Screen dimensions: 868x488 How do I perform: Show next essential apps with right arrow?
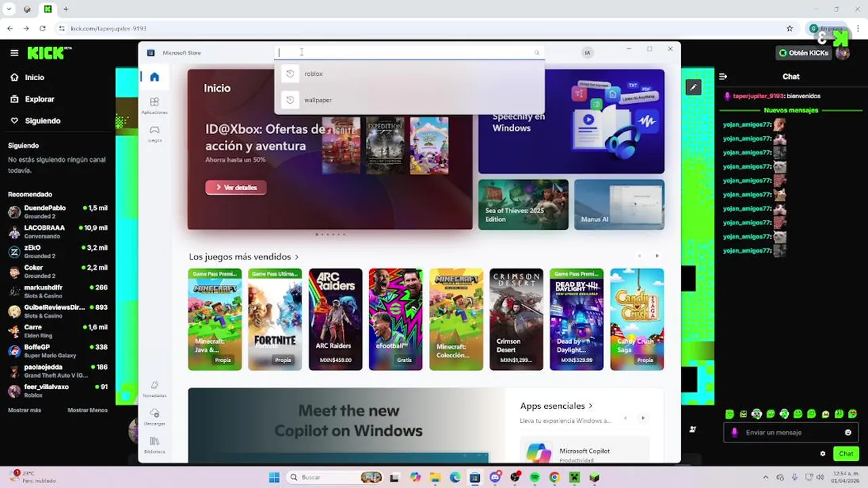643,418
